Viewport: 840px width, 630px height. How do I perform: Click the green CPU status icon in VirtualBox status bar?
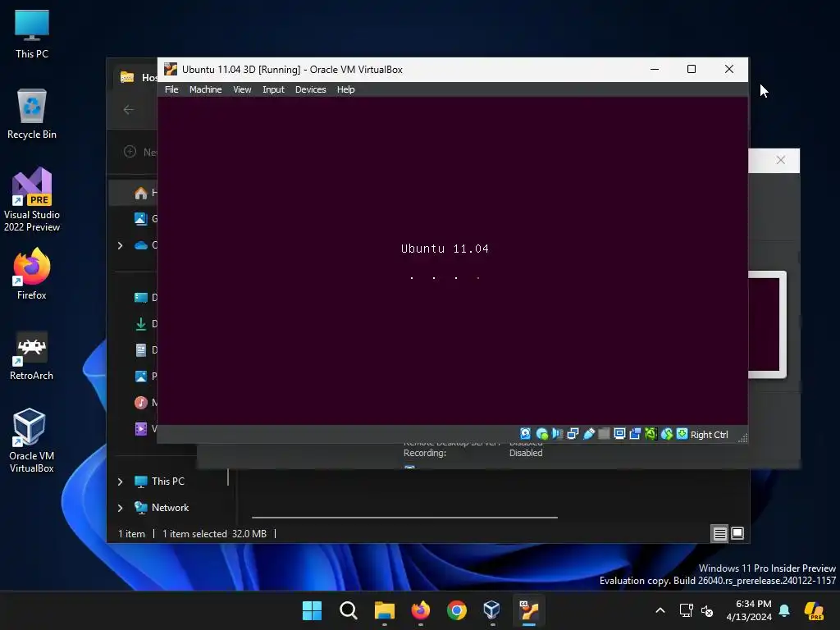651,434
